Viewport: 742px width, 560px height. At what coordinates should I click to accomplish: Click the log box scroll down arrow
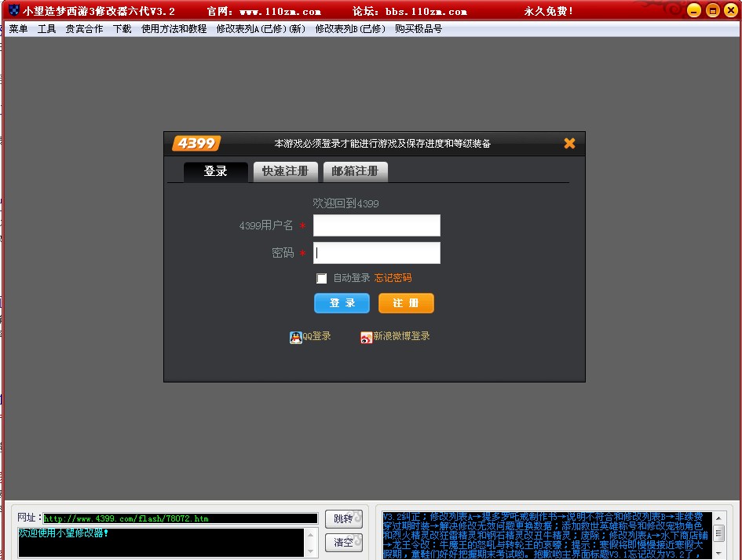click(x=310, y=551)
